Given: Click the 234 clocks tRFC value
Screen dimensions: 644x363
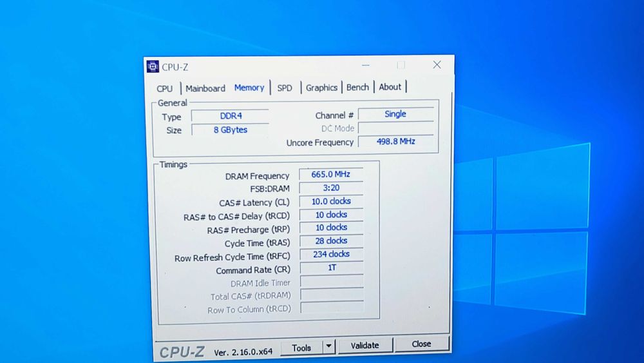Looking at the screenshot, I should click(x=331, y=254).
